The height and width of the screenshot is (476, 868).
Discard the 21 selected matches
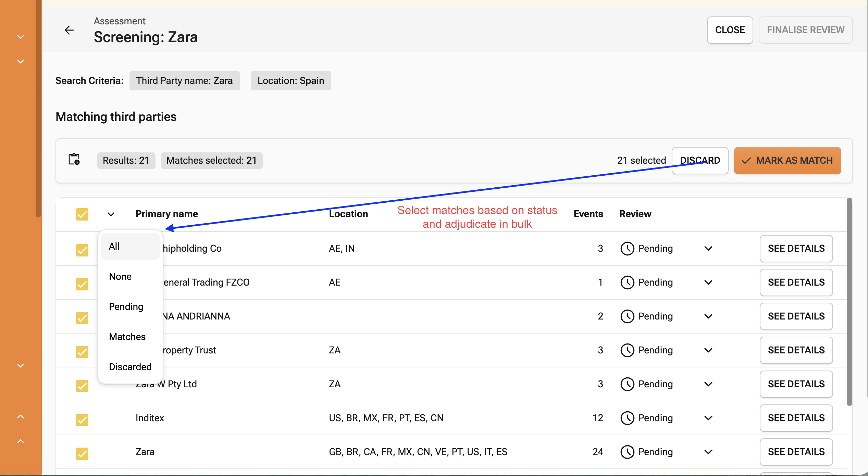(700, 161)
